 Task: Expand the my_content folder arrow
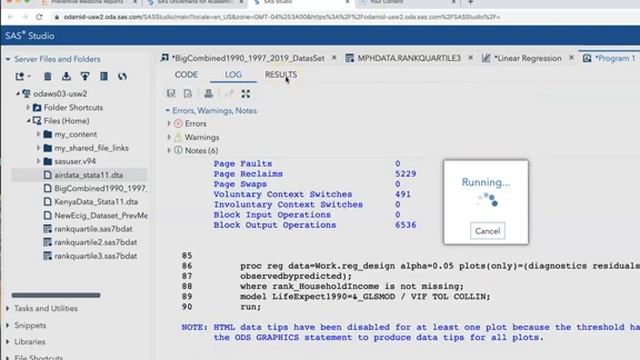pyautogui.click(x=39, y=134)
